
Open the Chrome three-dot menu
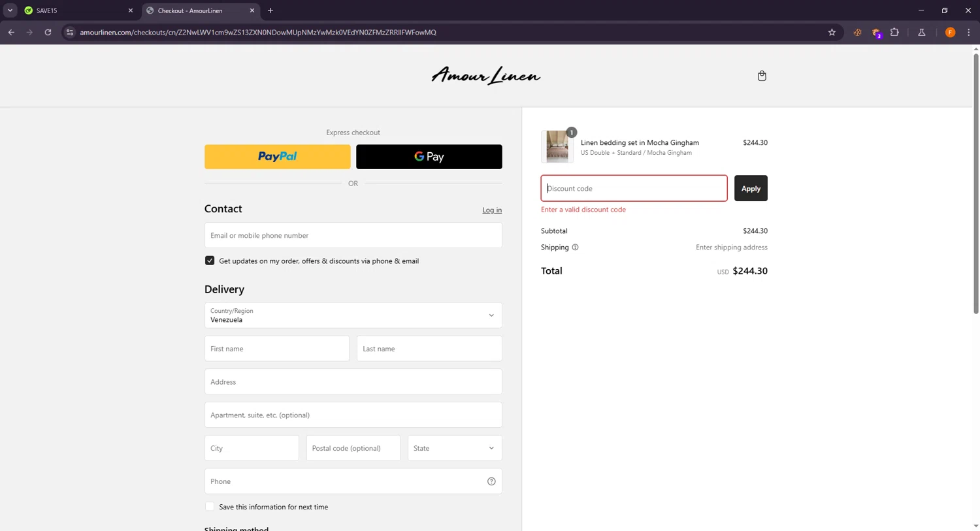968,32
